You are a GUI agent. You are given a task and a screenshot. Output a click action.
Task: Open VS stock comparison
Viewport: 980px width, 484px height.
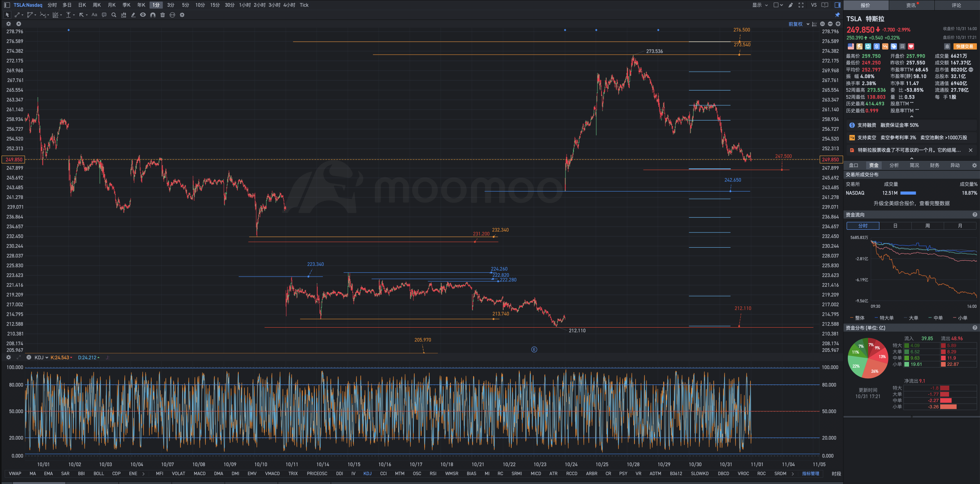(813, 5)
